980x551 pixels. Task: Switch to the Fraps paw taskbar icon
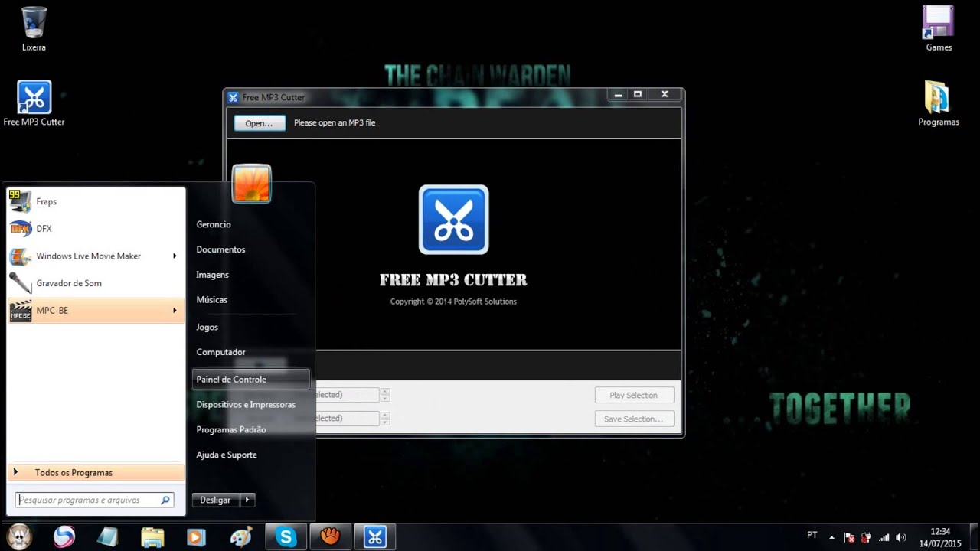click(x=330, y=536)
